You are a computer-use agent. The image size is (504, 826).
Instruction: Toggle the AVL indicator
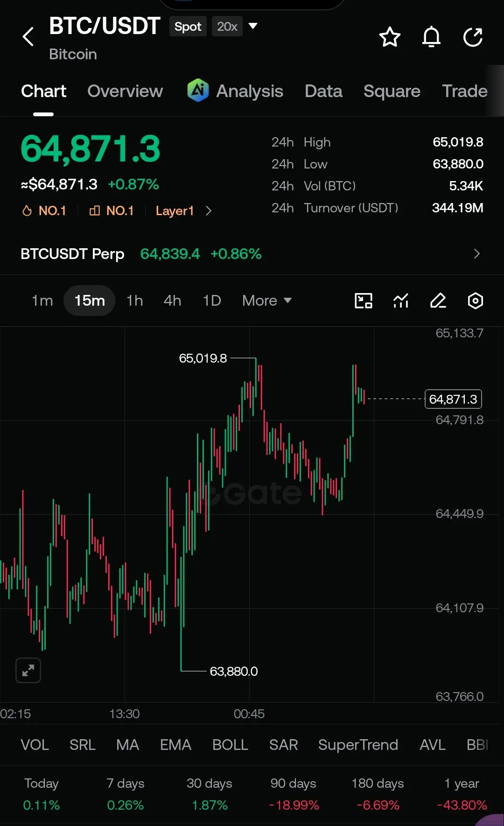click(x=433, y=744)
